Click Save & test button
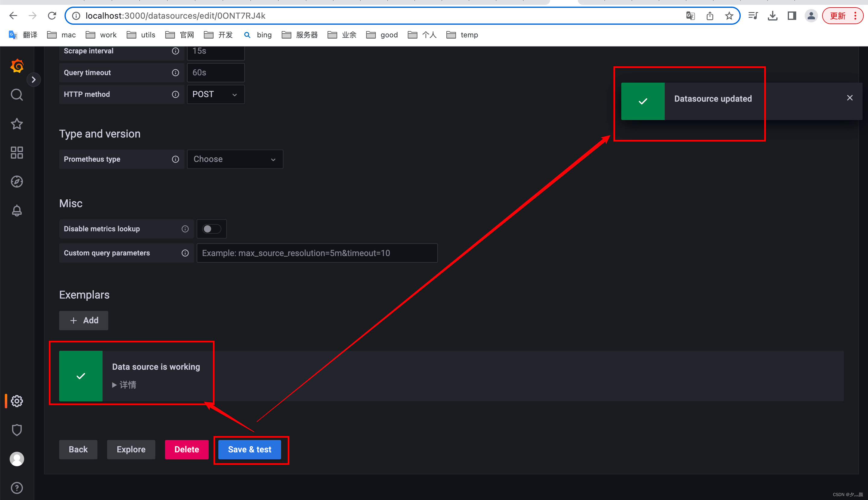This screenshot has height=500, width=868. 250,449
